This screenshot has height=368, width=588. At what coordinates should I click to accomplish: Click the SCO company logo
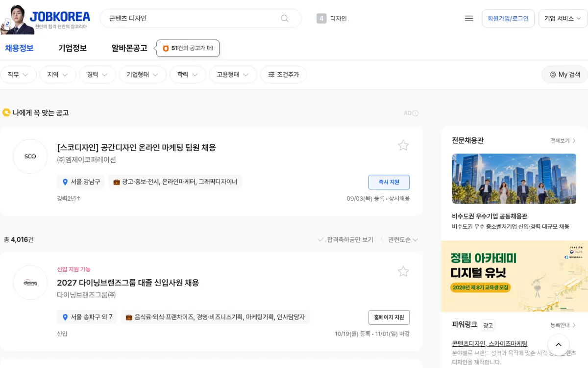pyautogui.click(x=30, y=157)
